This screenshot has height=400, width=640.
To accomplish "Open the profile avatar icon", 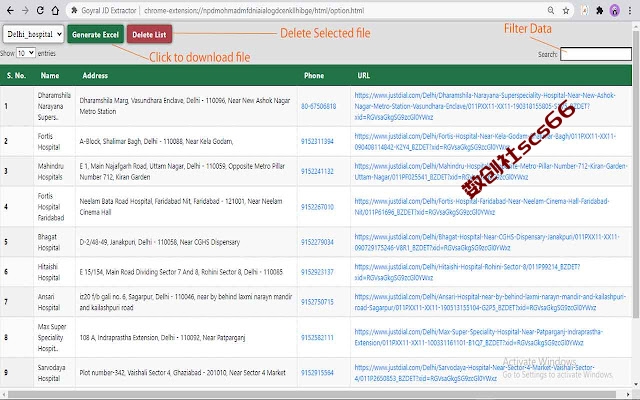I will click(615, 11).
